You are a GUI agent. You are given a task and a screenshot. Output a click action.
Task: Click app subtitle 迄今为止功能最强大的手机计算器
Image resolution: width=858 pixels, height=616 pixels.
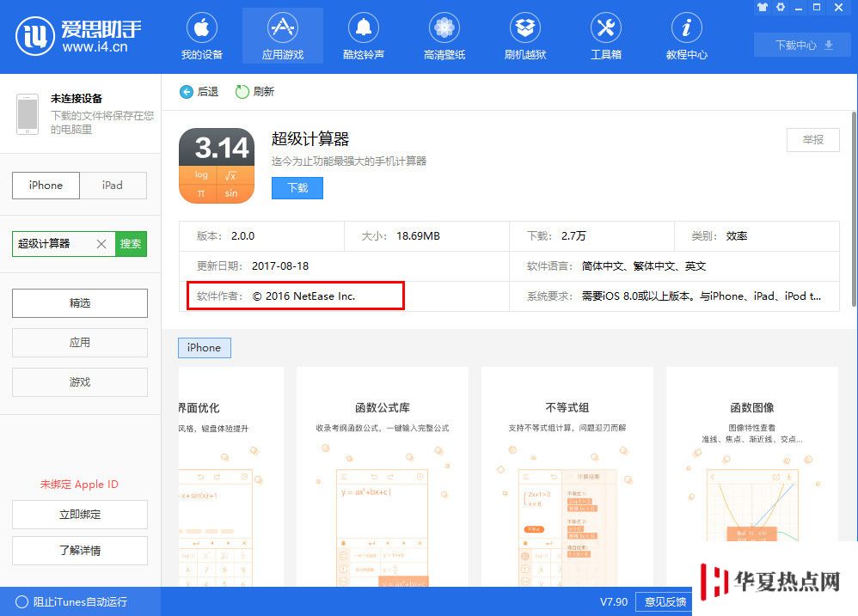349,162
